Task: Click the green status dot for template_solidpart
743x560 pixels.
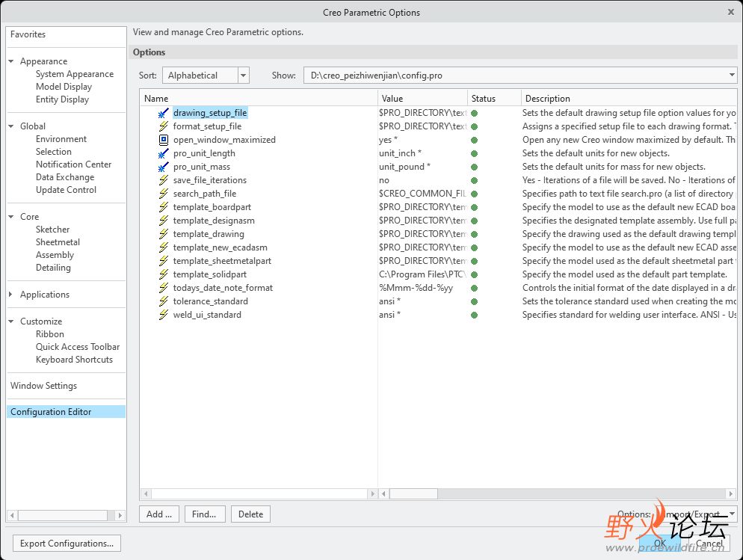Action: coord(474,275)
